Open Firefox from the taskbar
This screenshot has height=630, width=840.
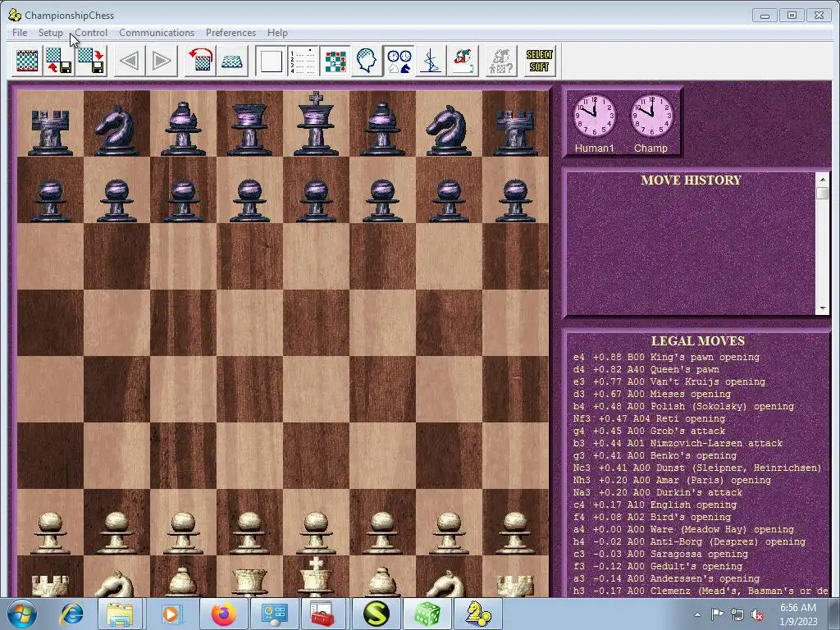click(223, 614)
